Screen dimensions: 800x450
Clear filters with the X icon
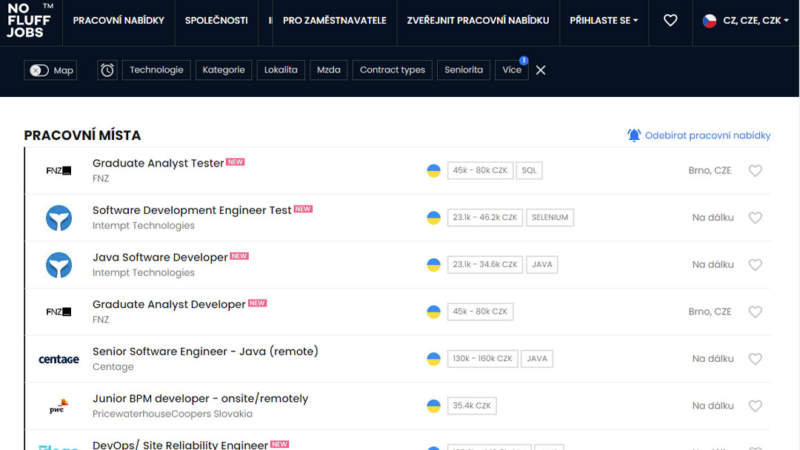[541, 70]
